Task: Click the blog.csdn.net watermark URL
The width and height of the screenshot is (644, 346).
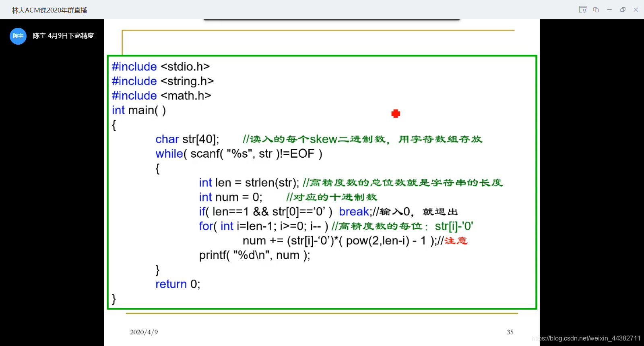Action: pos(586,338)
